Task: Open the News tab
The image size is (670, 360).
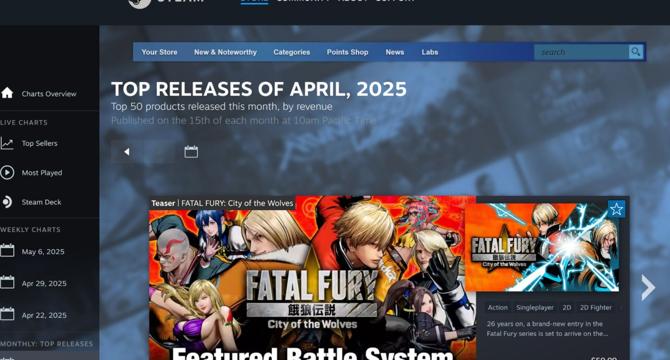Action: [395, 52]
